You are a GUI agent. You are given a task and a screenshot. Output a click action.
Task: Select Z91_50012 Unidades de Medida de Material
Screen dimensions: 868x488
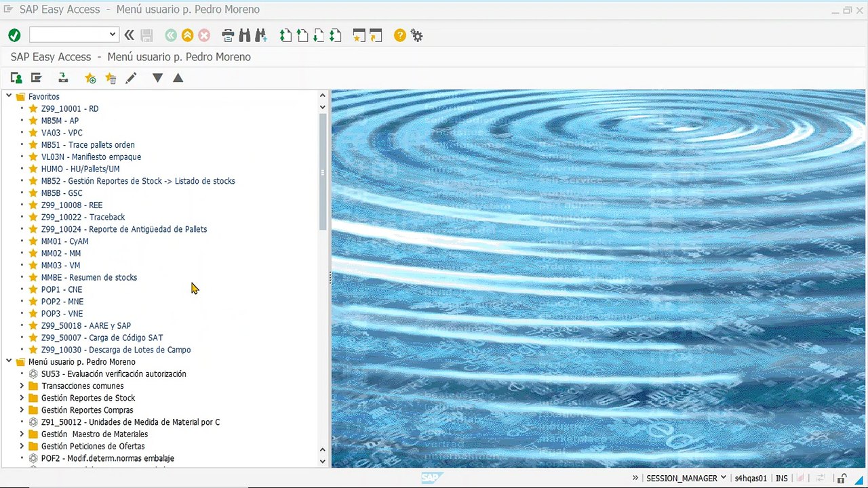[130, 422]
